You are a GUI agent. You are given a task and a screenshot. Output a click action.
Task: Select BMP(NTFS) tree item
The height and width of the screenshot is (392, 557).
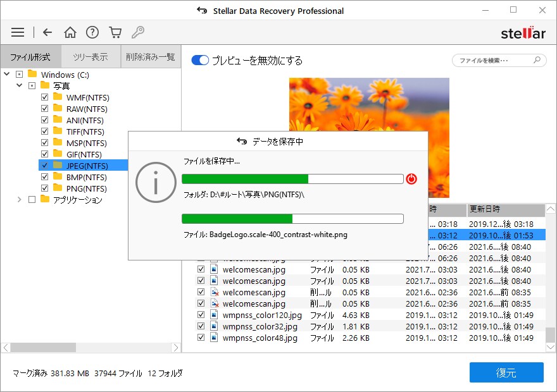(x=86, y=177)
